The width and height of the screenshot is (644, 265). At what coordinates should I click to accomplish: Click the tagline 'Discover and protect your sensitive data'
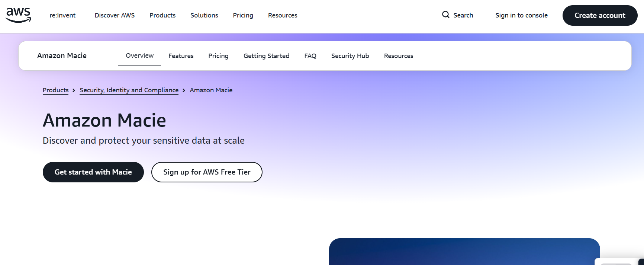[x=144, y=140]
